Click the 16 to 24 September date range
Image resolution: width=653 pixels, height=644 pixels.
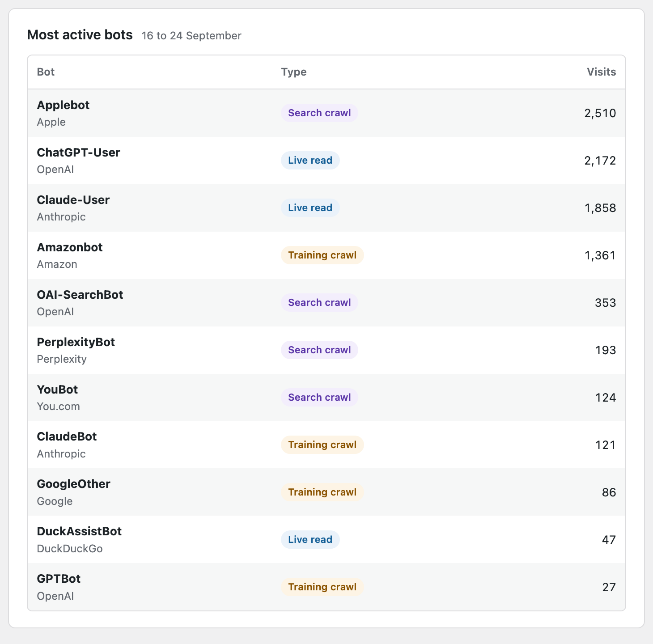tap(191, 36)
